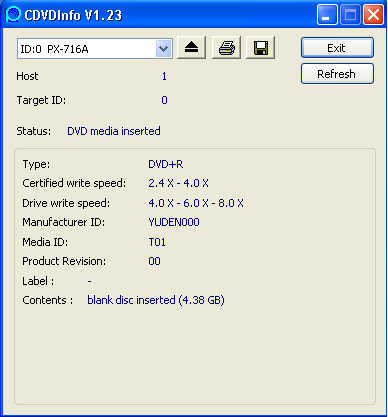Click the 'Status:' label
Screen dimensions: 388x417
coord(34,131)
